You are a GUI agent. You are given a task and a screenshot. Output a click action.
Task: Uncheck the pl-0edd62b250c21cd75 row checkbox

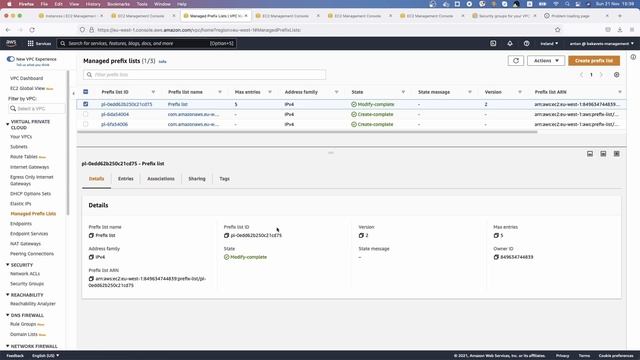(85, 104)
